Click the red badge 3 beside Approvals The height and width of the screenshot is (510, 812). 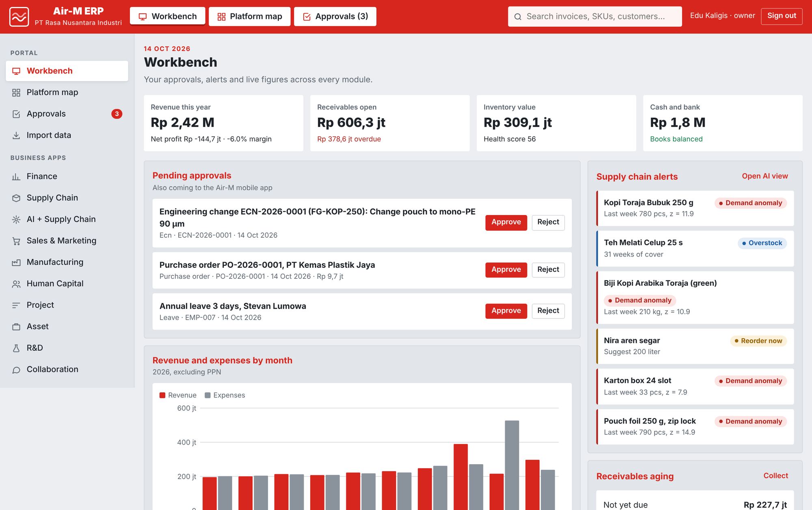point(117,114)
